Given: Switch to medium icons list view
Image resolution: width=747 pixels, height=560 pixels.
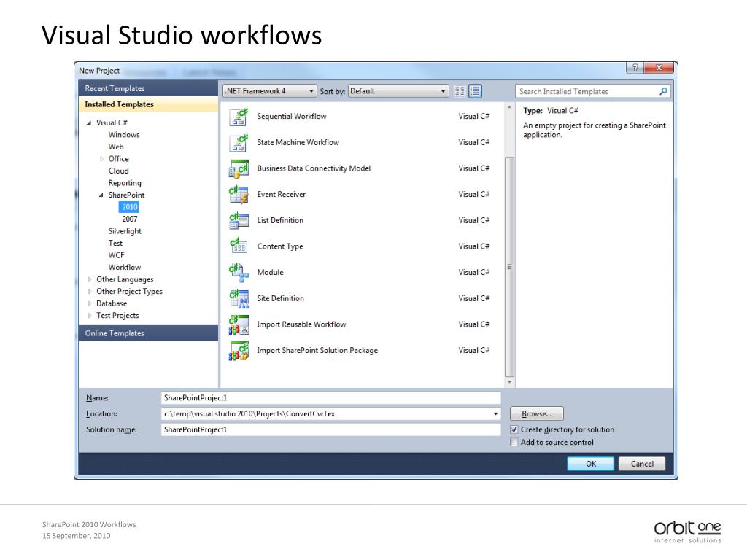Looking at the screenshot, I should pyautogui.click(x=475, y=91).
